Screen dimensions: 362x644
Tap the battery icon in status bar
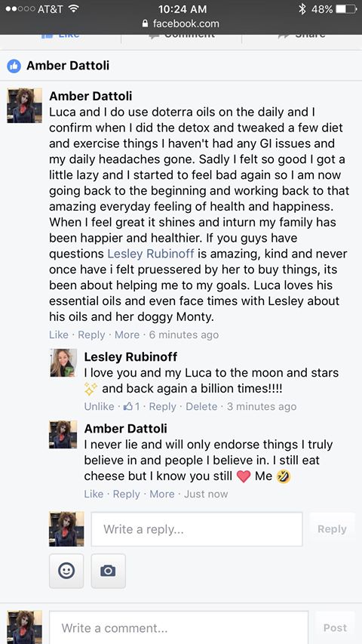coord(346,8)
